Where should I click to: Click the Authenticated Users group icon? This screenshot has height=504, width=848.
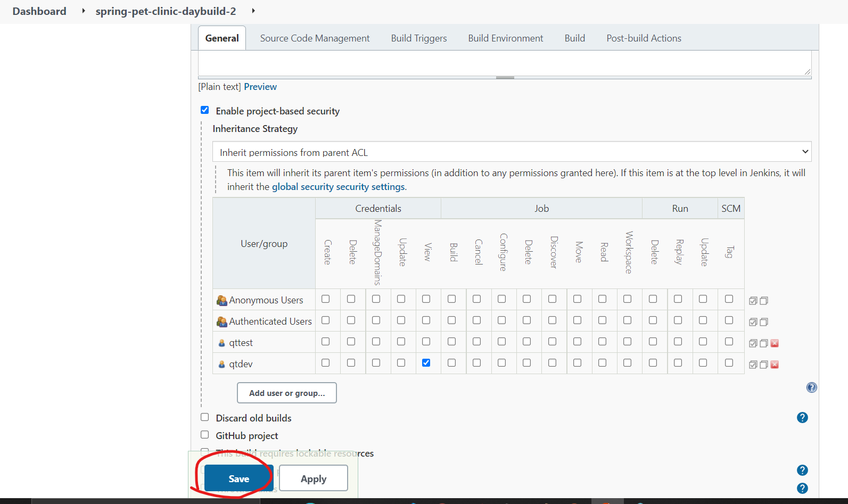point(222,321)
